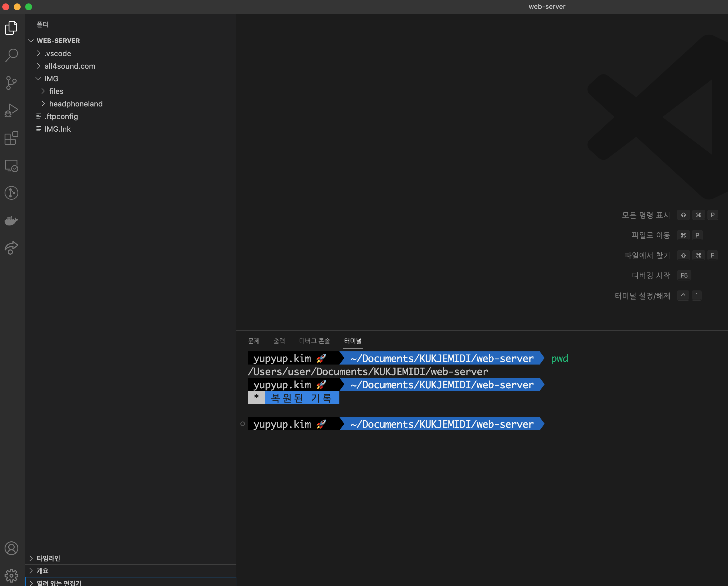Viewport: 728px width, 586px height.
Task: Open the Explorer file icon
Action: tap(11, 28)
